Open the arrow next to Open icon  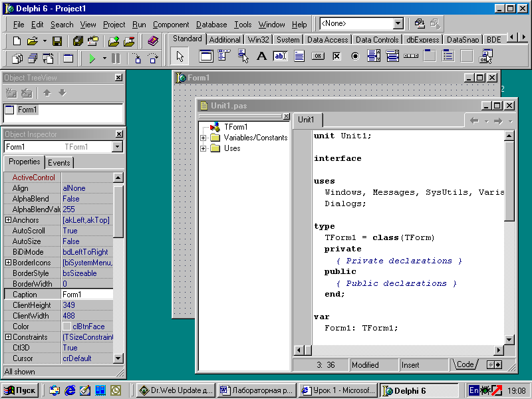tap(45, 41)
